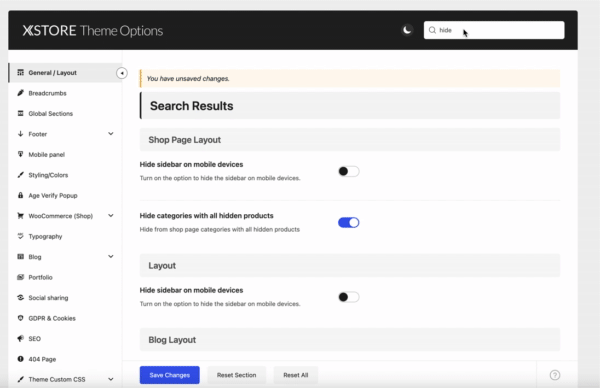
Task: Click the Reset Section button
Action: pos(236,375)
